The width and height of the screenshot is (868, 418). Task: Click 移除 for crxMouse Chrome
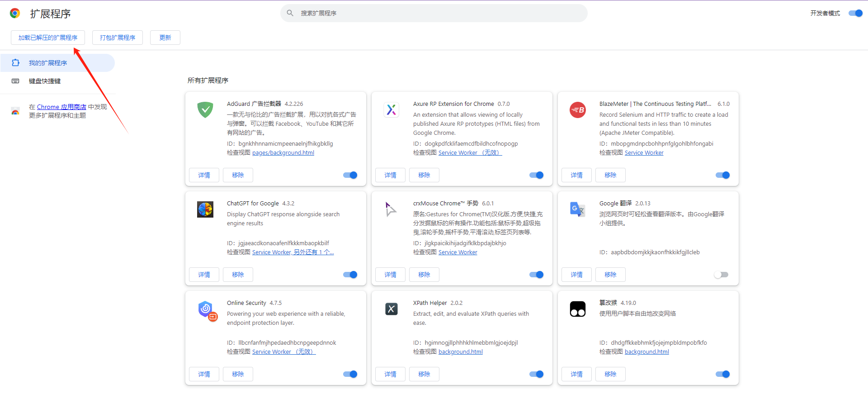(424, 275)
